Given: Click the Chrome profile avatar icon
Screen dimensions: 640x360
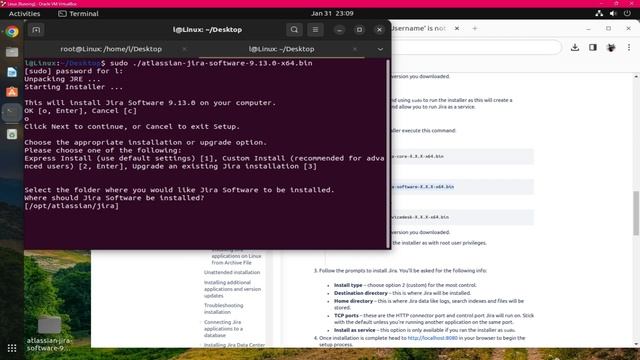Looking at the screenshot, I should pos(611,47).
